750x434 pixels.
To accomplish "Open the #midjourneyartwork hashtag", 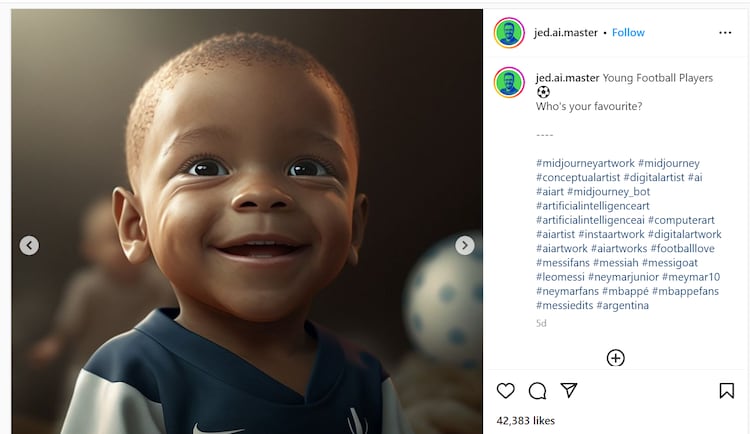I will [x=585, y=163].
